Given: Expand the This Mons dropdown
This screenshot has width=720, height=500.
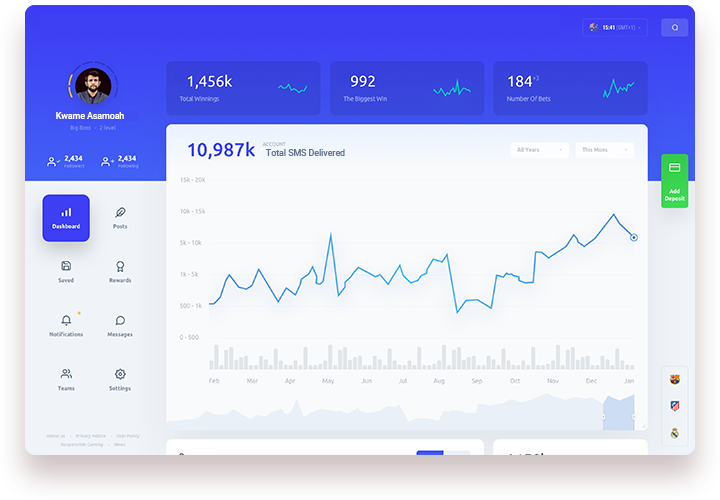Looking at the screenshot, I should tap(604, 150).
